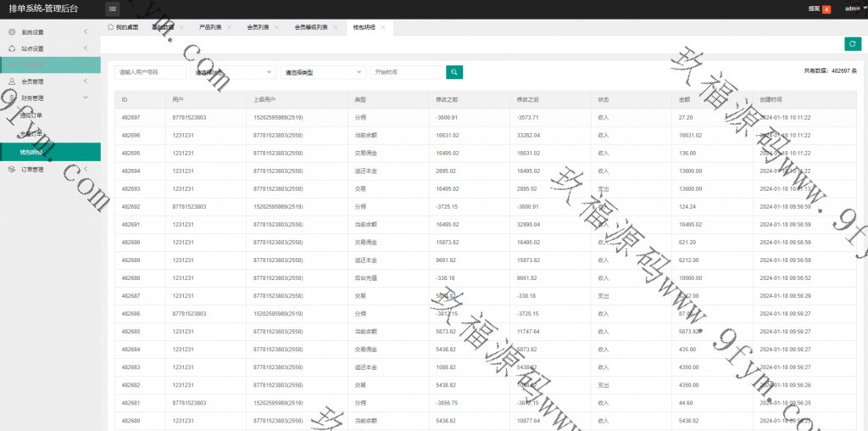Click the green refresh icon button

(x=852, y=44)
